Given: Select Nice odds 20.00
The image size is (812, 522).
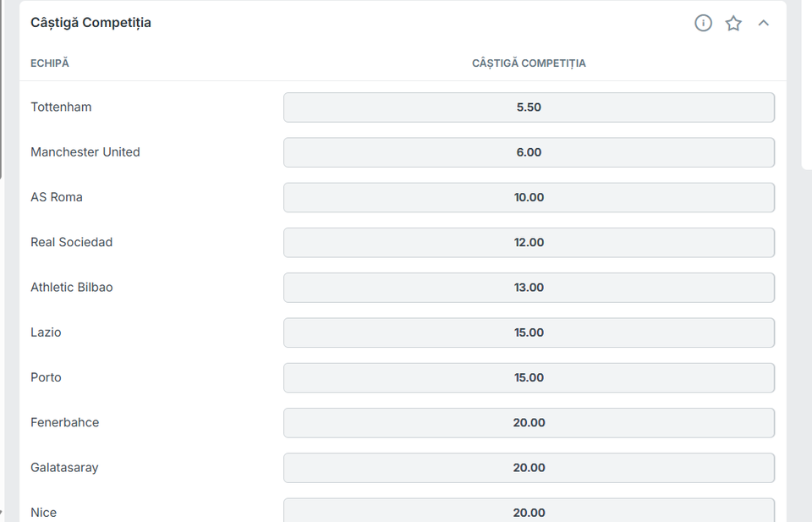Looking at the screenshot, I should tap(529, 510).
